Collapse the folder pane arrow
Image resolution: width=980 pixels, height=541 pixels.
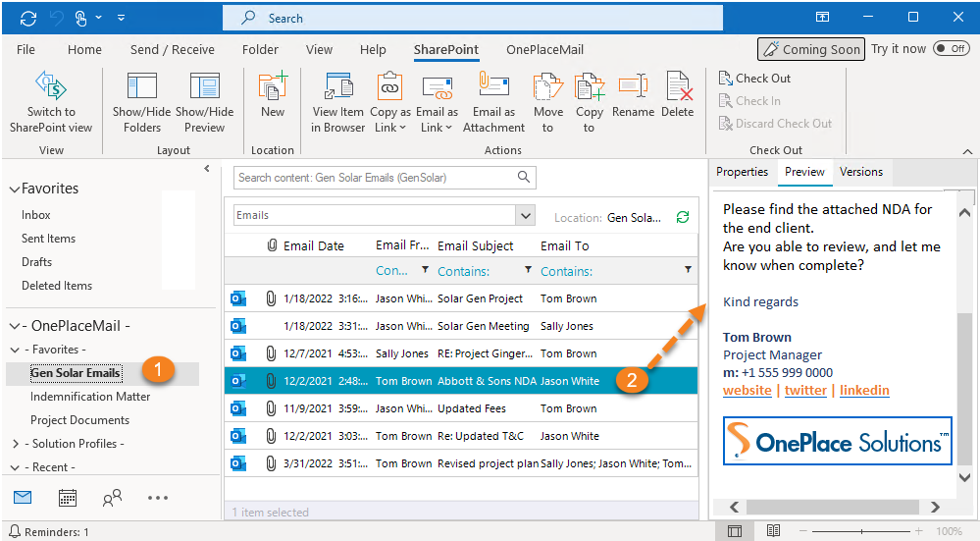click(x=207, y=169)
